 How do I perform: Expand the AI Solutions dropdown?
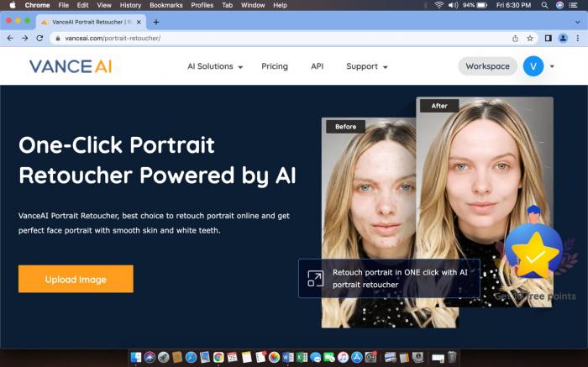[x=215, y=66]
